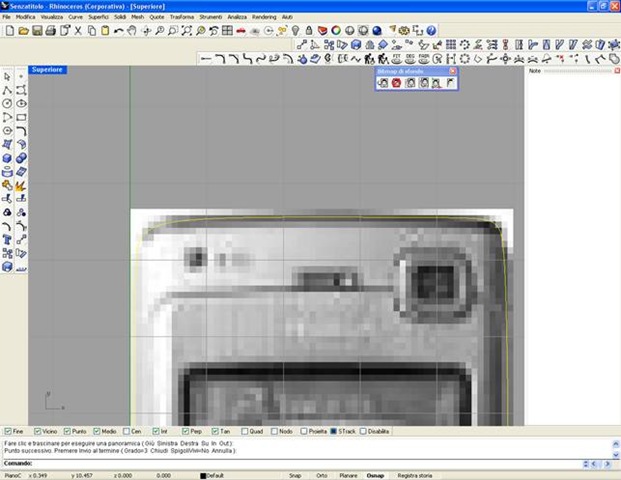This screenshot has width=621, height=480.
Task: Click in the Comando input field
Action: (300, 463)
